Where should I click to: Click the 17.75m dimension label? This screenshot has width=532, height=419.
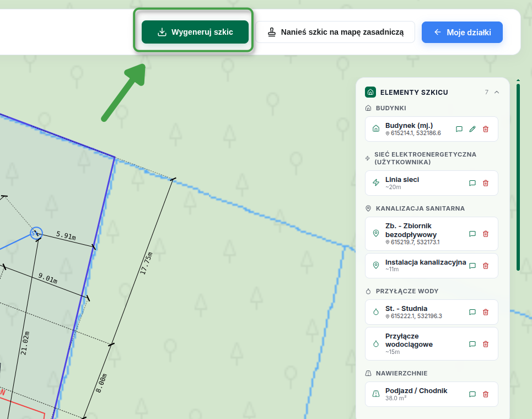(146, 264)
